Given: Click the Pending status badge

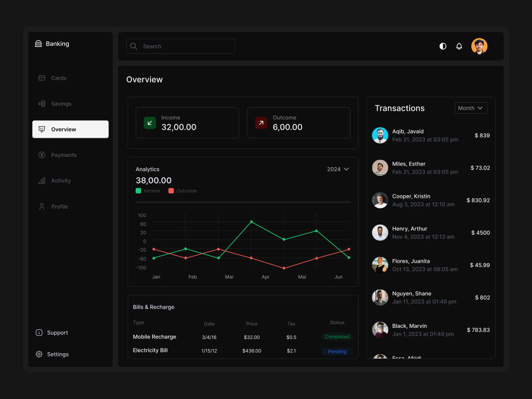Looking at the screenshot, I should click(x=337, y=352).
